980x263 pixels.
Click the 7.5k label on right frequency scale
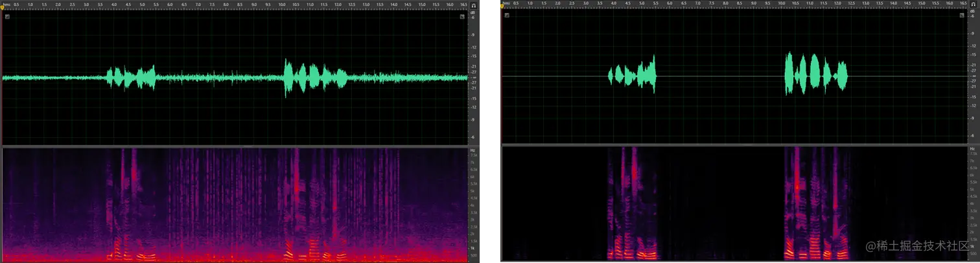[x=974, y=154]
